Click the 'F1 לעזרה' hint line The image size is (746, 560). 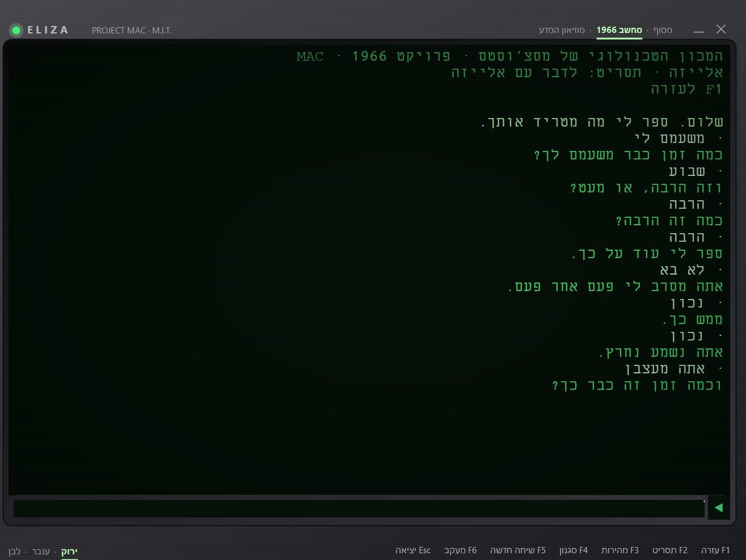[686, 89]
